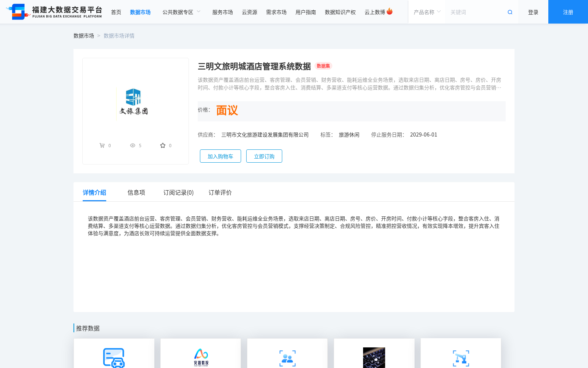Click the stop date 2029-06-01
This screenshot has height=368, width=588.
tap(424, 135)
